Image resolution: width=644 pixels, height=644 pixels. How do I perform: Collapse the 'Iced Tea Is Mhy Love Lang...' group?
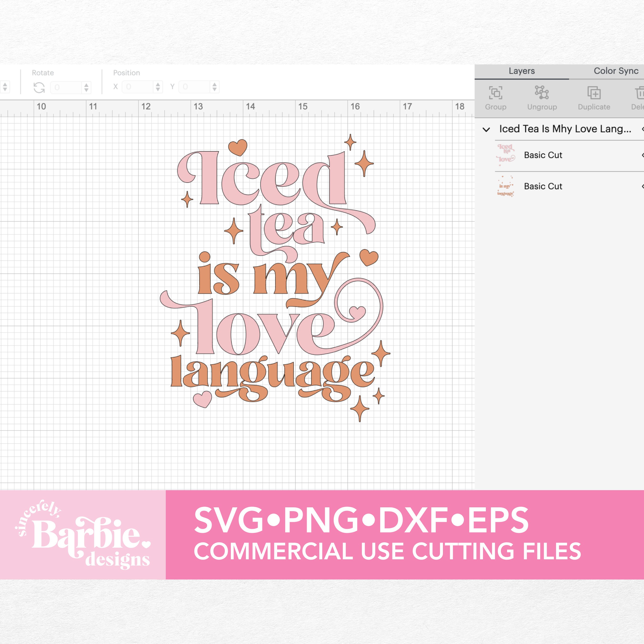point(487,129)
